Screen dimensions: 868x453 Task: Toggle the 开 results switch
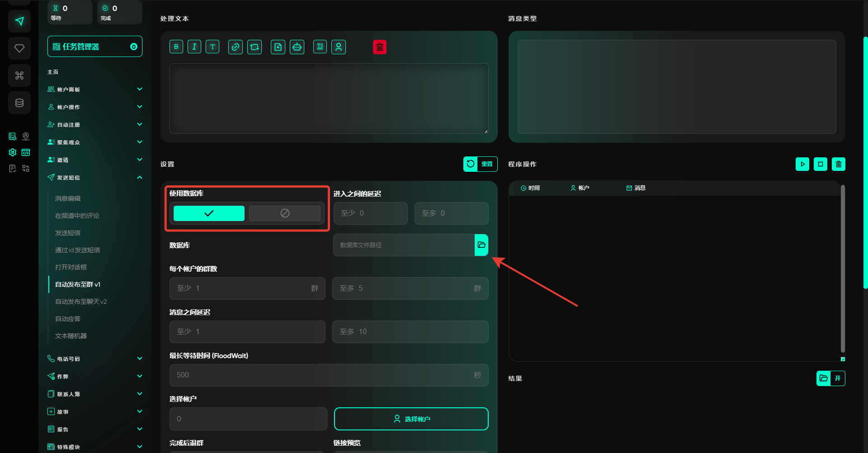pos(837,378)
